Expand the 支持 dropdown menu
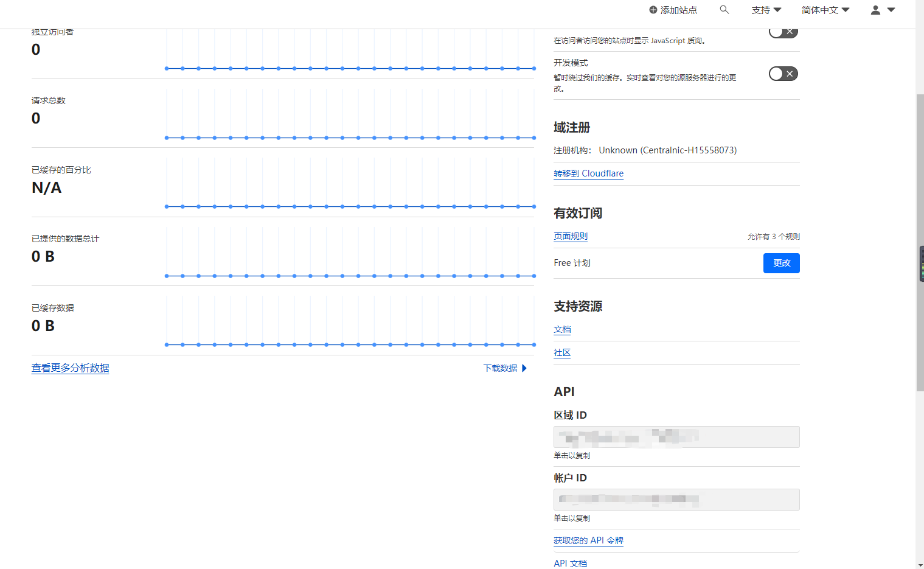 point(766,10)
